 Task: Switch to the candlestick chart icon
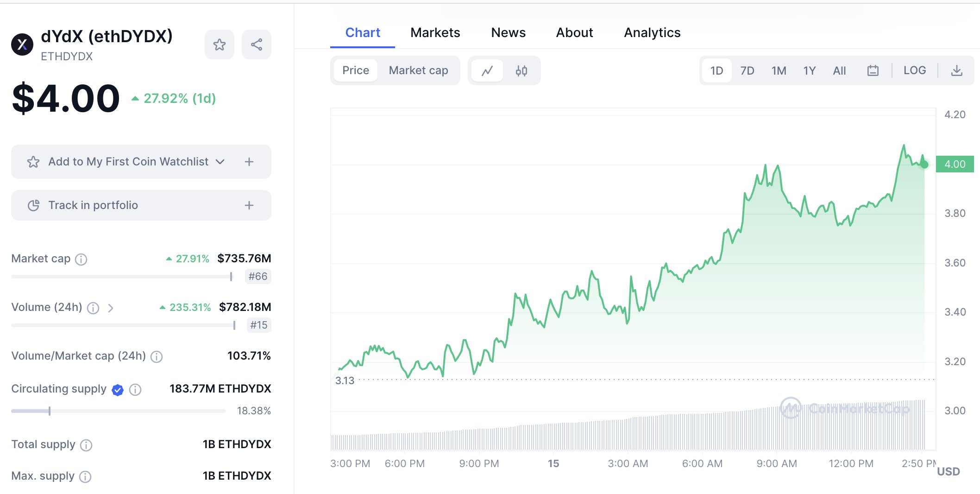(x=521, y=70)
